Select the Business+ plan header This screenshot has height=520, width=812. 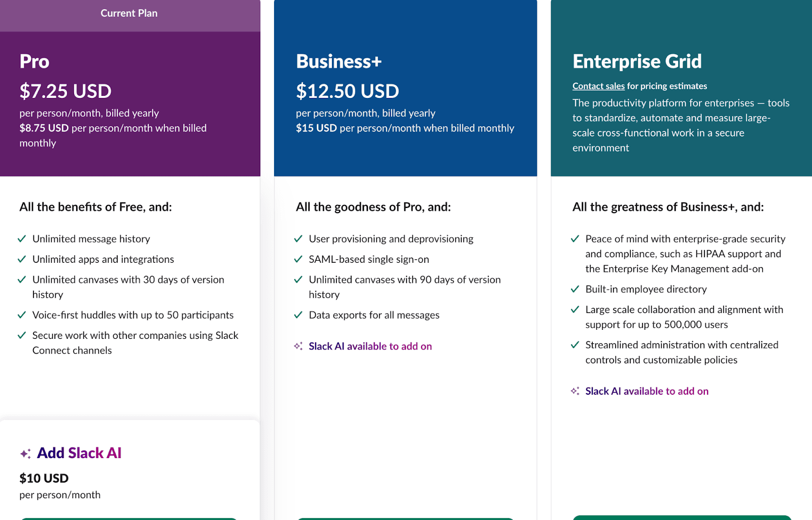click(x=339, y=61)
